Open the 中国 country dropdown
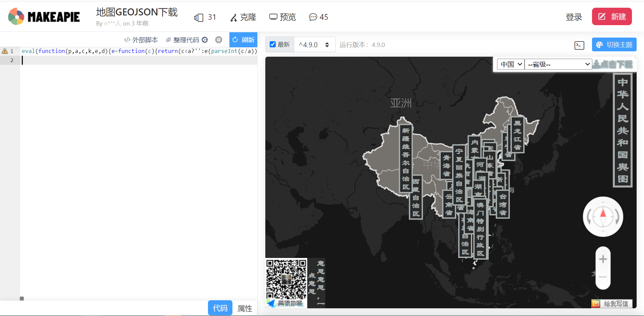644x316 pixels. click(510, 64)
